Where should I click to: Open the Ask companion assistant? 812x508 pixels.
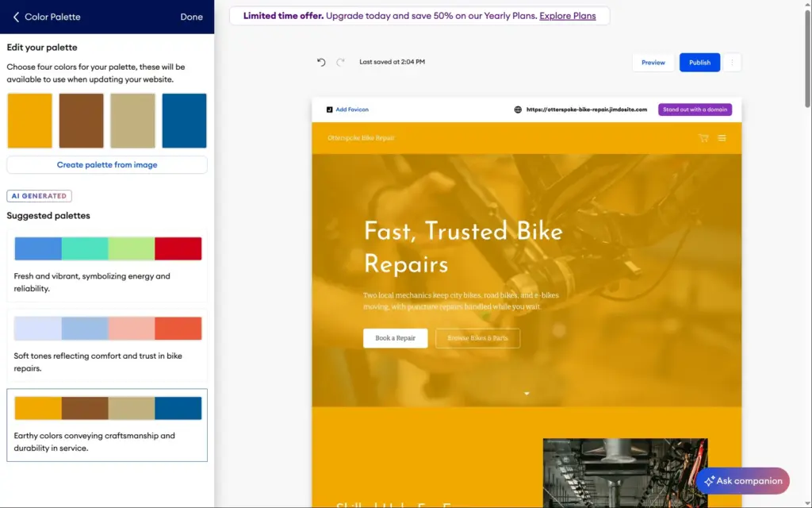742,481
